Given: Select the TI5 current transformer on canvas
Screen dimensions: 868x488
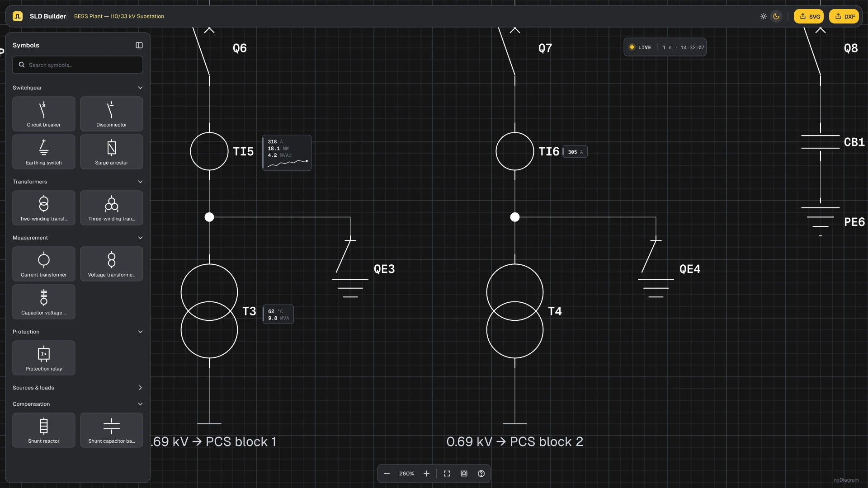Looking at the screenshot, I should click(x=209, y=151).
